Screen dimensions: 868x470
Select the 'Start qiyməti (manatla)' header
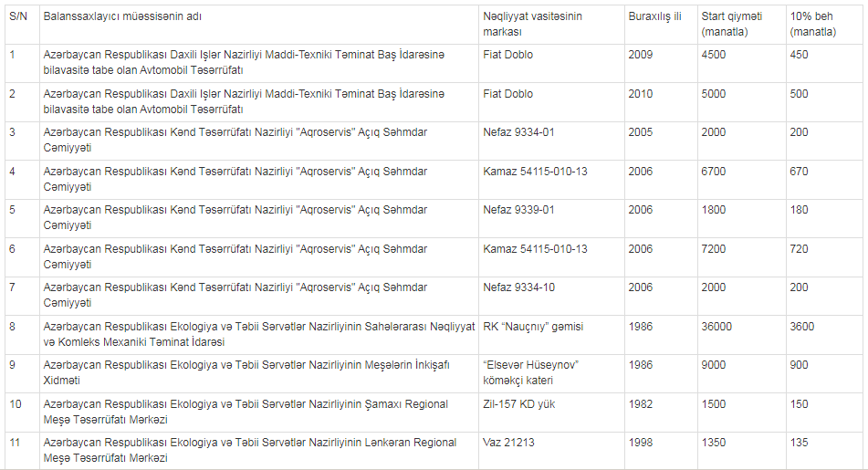pyautogui.click(x=742, y=25)
